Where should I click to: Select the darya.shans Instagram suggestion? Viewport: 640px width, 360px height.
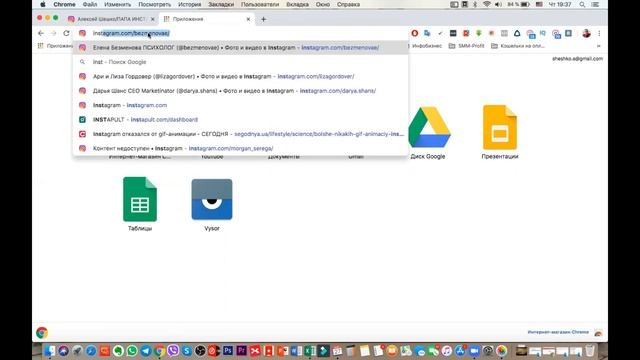pos(241,91)
